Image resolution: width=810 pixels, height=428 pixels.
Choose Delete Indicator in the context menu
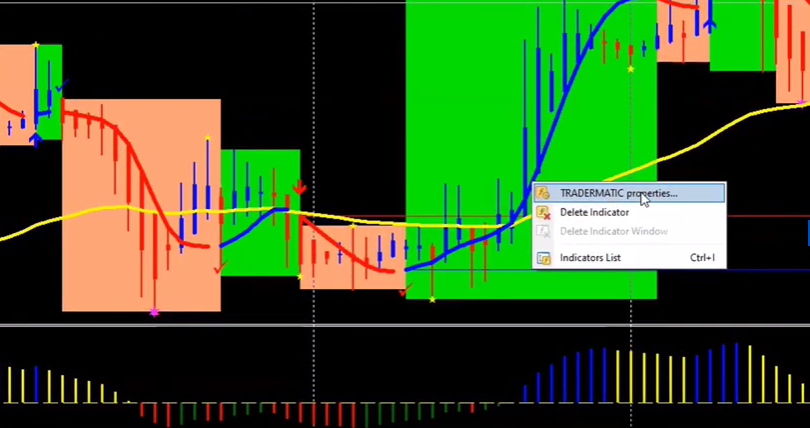(629, 212)
